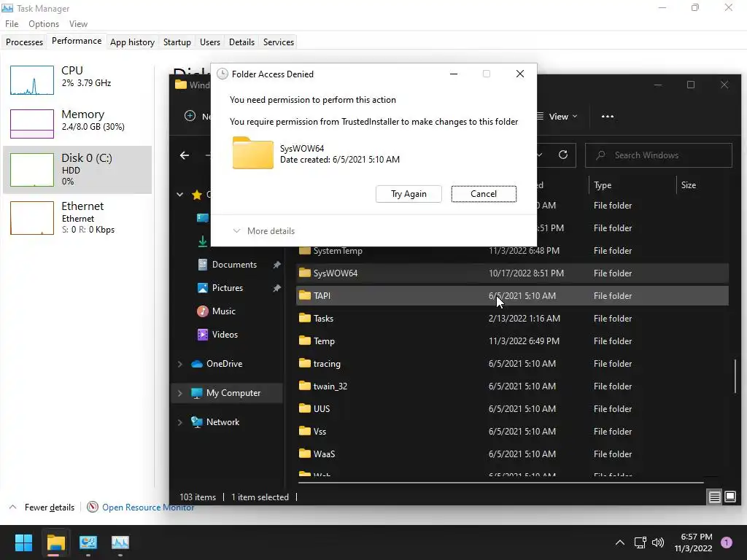Select the My Computer monitor icon
747x560 pixels.
[197, 393]
